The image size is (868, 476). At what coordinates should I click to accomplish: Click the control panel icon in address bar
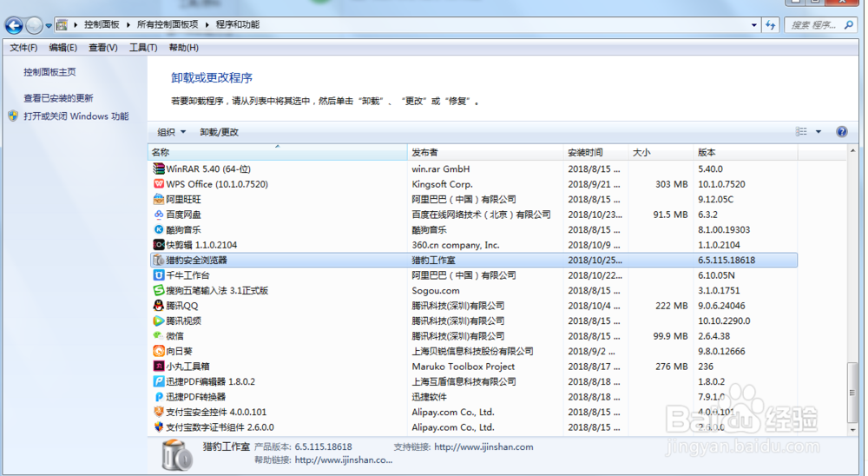pos(62,25)
